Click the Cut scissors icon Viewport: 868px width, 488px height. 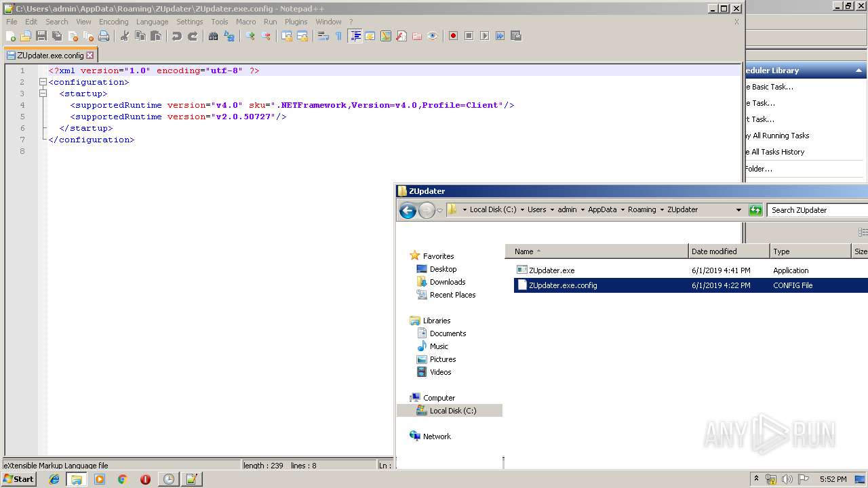[125, 36]
